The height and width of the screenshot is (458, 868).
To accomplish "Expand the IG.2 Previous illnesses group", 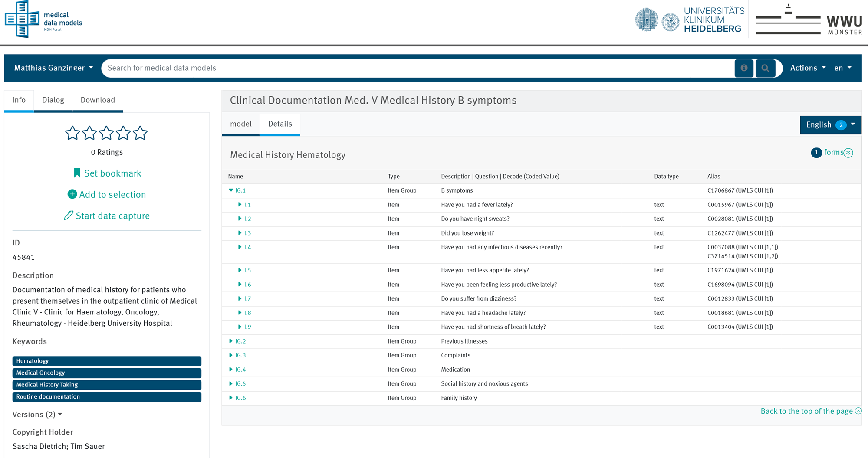I will pyautogui.click(x=231, y=341).
